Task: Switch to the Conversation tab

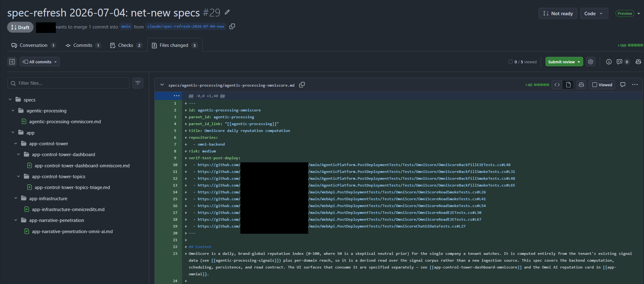Action: tap(33, 45)
